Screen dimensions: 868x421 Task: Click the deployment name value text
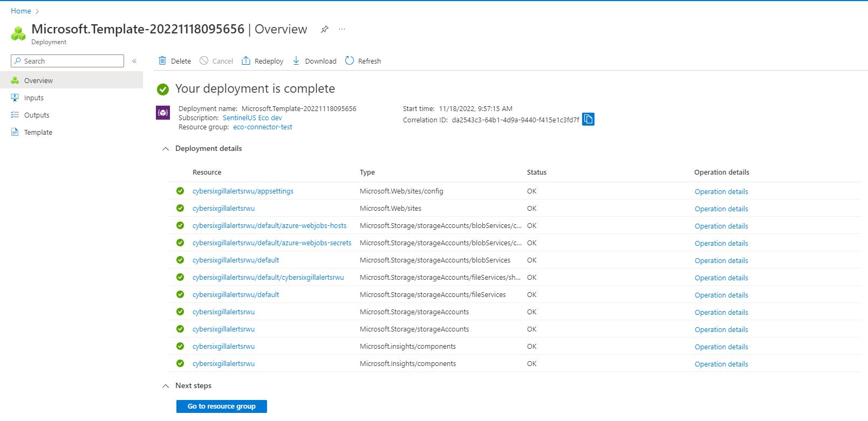tap(299, 108)
